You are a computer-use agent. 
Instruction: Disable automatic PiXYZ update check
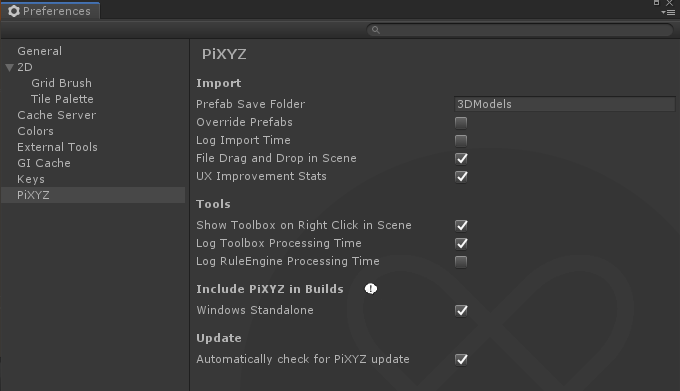tap(461, 360)
